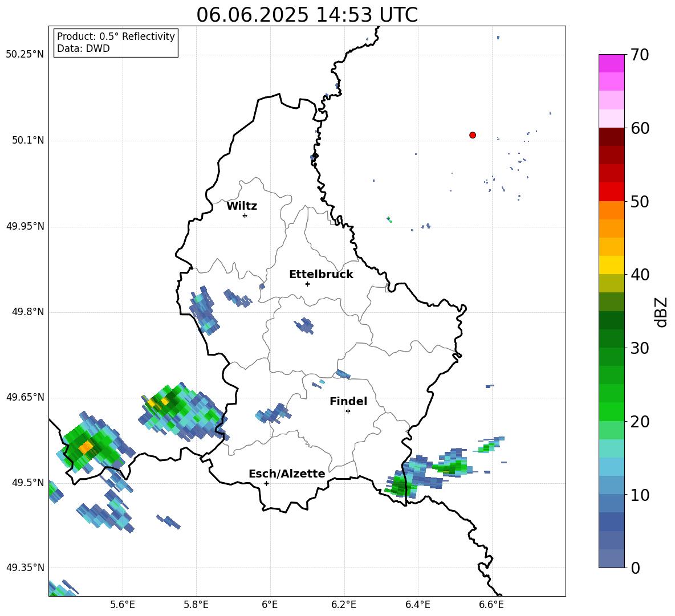Viewport: 675px width, 616px height.
Task: Click the 6.4°E longitude label
Action: (417, 605)
